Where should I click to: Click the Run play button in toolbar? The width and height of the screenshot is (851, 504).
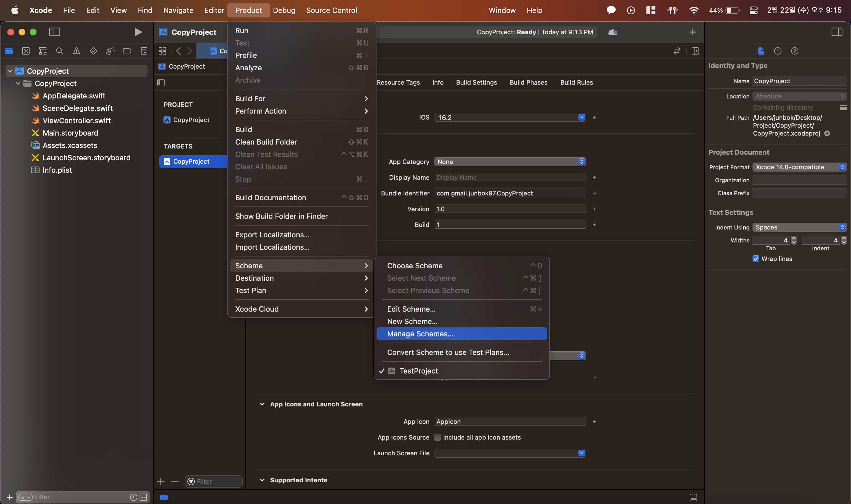[138, 32]
